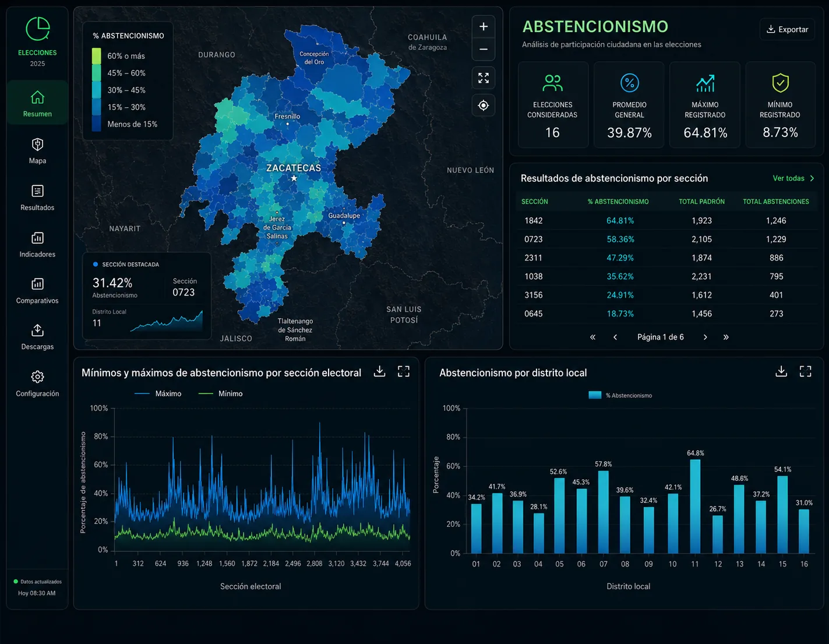Image resolution: width=829 pixels, height=644 pixels.
Task: Sort by % ABSTENCIONISMO column header
Action: click(x=618, y=202)
